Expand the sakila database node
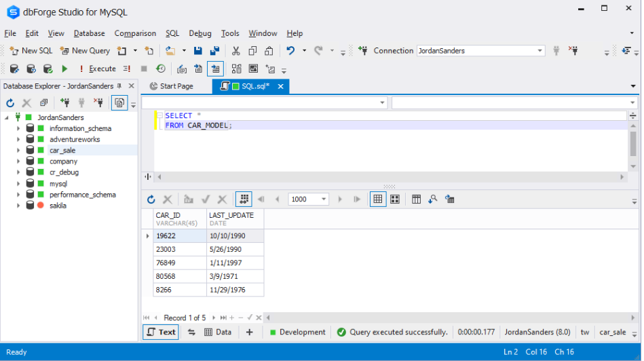This screenshot has width=644, height=361. coord(18,206)
